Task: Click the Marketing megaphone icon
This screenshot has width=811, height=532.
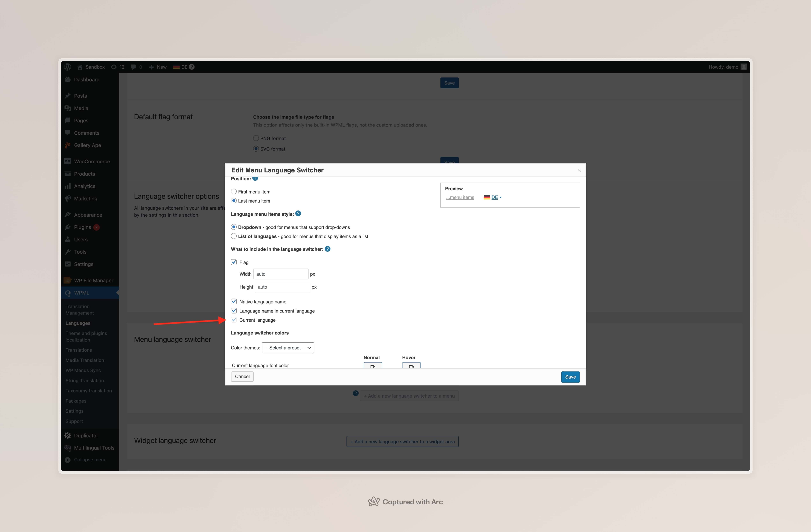Action: (x=67, y=198)
